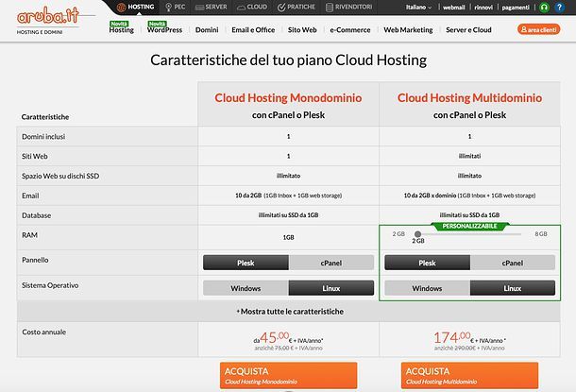Select Plesk panel for Multidominio plan
576x392 pixels.
[427, 263]
